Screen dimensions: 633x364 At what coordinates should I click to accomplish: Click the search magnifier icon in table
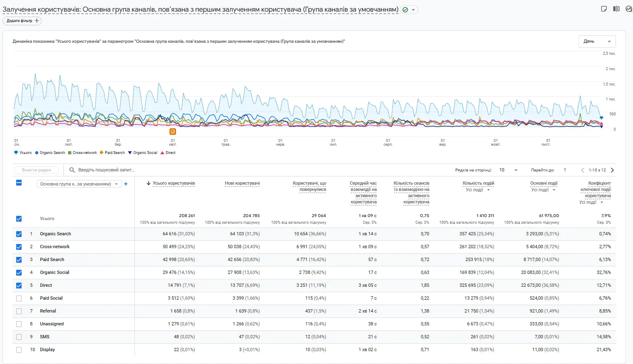click(72, 170)
